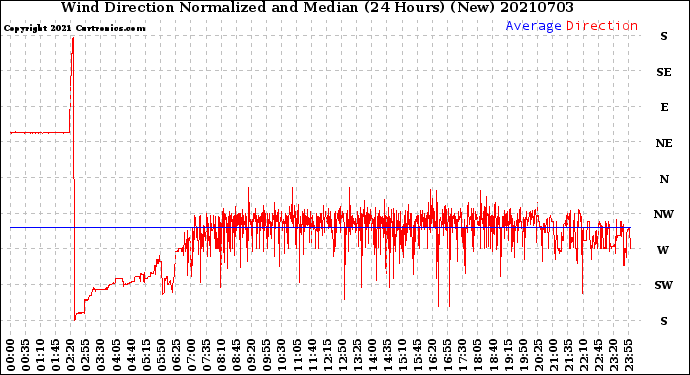Screen dimensions: 690x375
Task: Click the 16:20 time label
Action: click(x=432, y=356)
